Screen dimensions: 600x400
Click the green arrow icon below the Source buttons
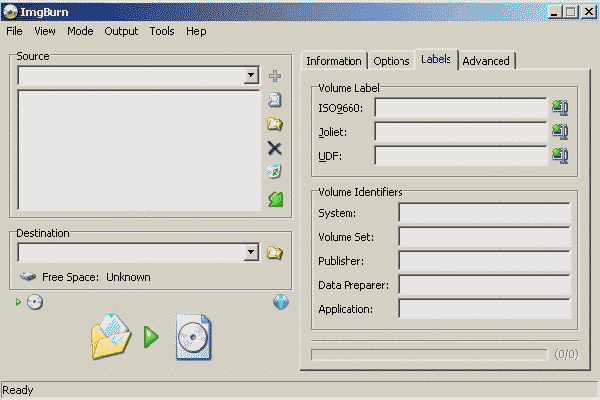point(276,200)
